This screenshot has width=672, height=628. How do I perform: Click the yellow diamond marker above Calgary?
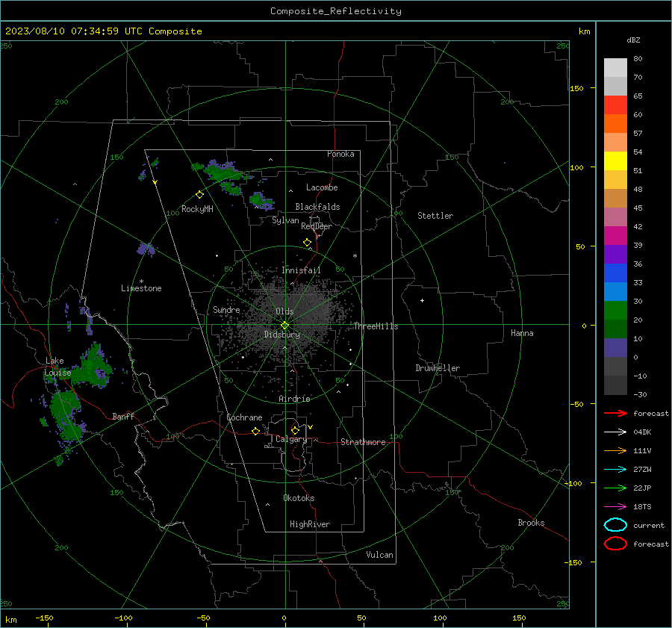295,430
